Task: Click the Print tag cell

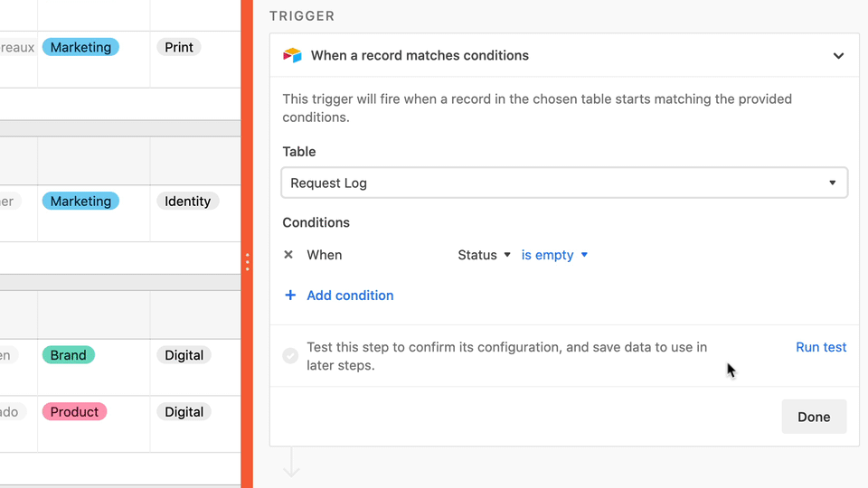Action: tap(179, 47)
